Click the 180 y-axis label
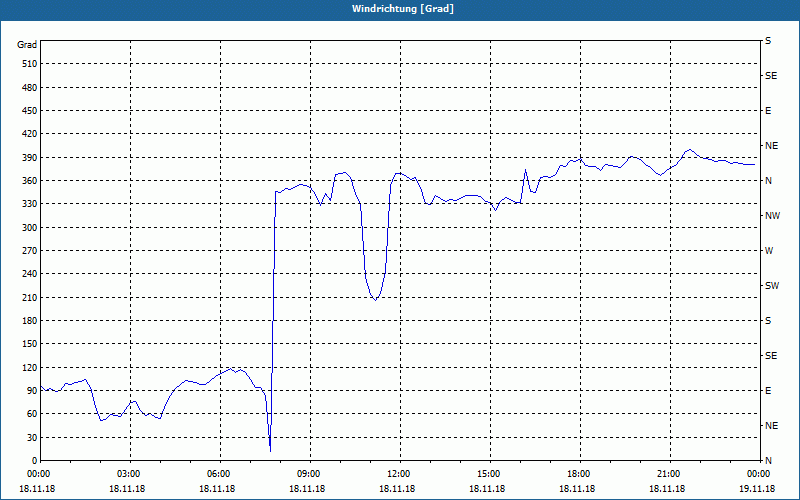 pos(30,321)
